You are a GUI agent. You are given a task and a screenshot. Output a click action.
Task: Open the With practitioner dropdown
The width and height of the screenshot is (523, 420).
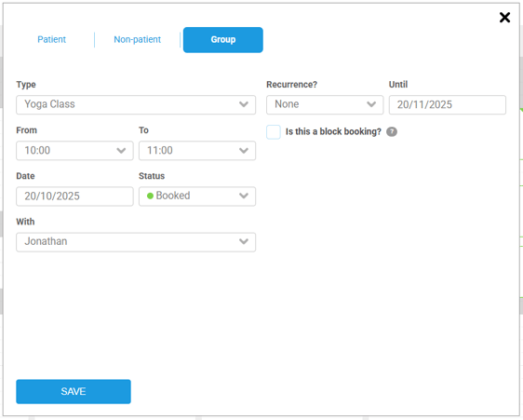[x=136, y=242]
